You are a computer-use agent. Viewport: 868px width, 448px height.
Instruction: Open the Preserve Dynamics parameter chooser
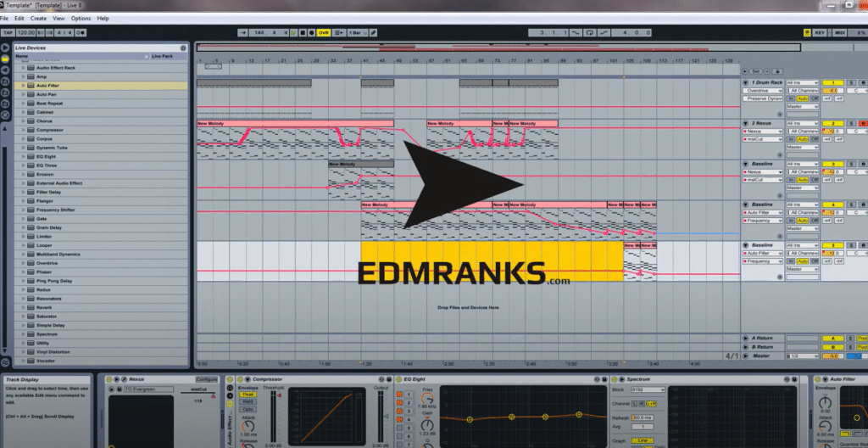(x=763, y=98)
